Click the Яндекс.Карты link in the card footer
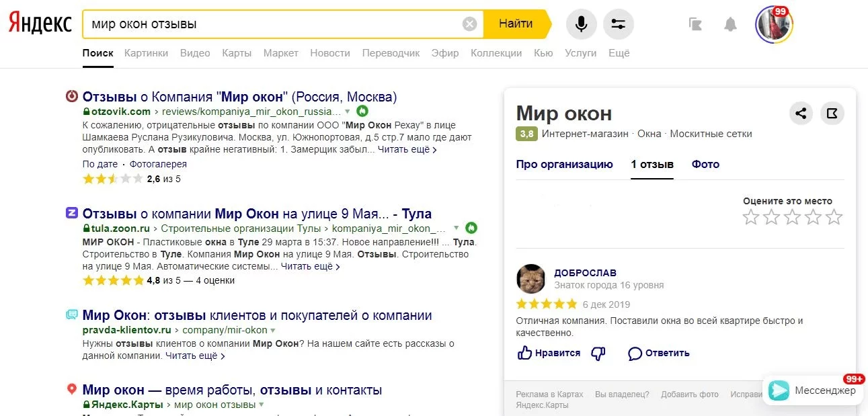Image resolution: width=868 pixels, height=416 pixels. coord(542,405)
